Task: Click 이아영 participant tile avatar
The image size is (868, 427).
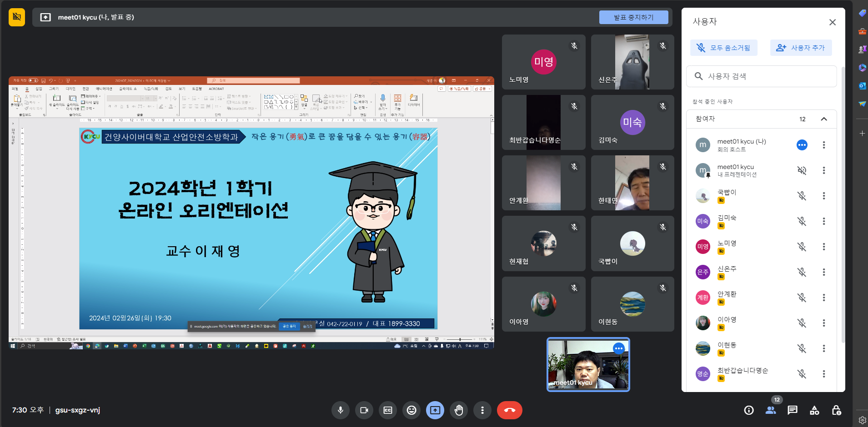Action: 543,304
